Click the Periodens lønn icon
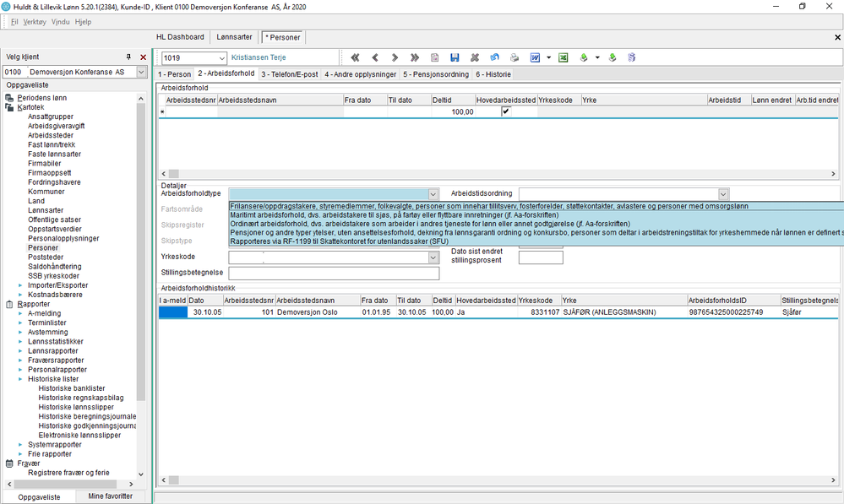The image size is (844, 504). click(9, 98)
